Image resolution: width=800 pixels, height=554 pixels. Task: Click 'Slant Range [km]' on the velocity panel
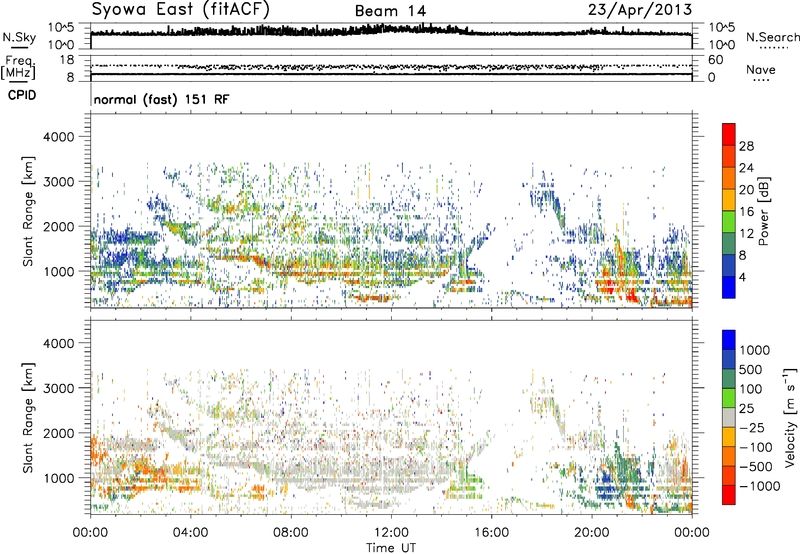[28, 418]
